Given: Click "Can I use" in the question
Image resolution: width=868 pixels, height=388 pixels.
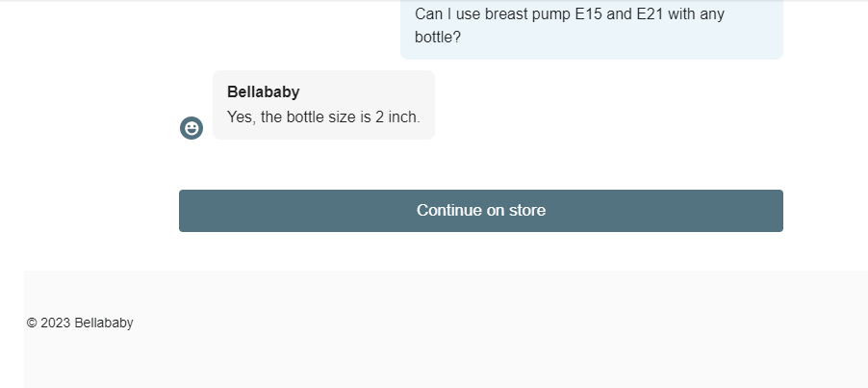Looking at the screenshot, I should (447, 13).
